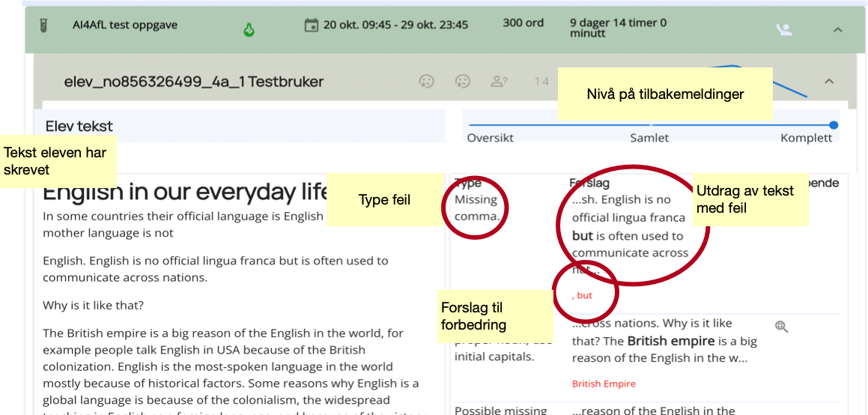Click the calendar icon next to 20 okt. date

pyautogui.click(x=311, y=25)
